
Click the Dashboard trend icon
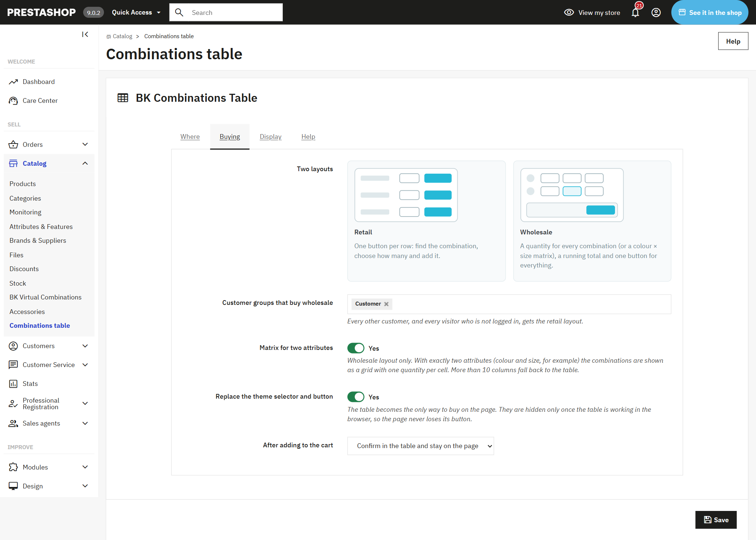[x=13, y=82]
